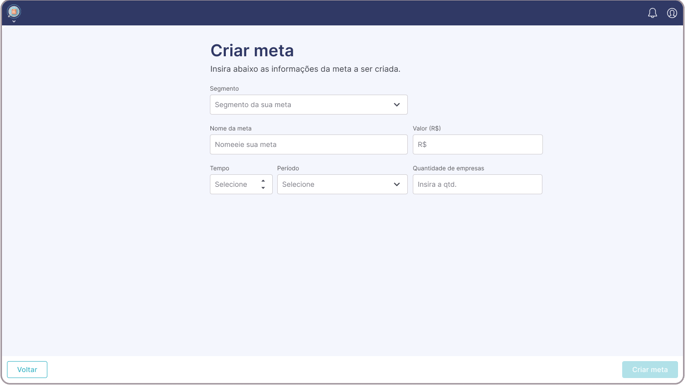Decrease Tempo with the down arrow
The image size is (685, 386).
(263, 188)
